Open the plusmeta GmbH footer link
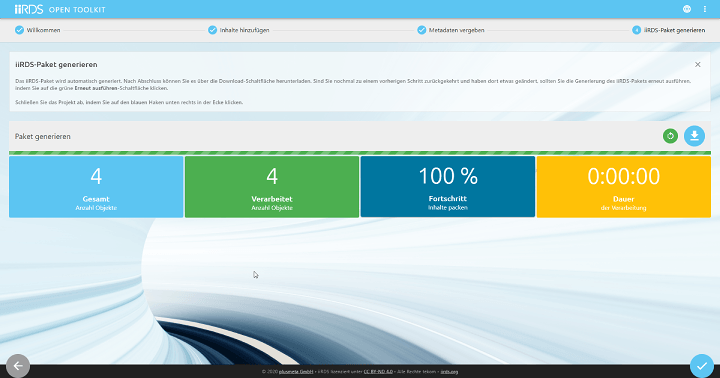Viewport: 720px width, 378px height. click(x=296, y=372)
